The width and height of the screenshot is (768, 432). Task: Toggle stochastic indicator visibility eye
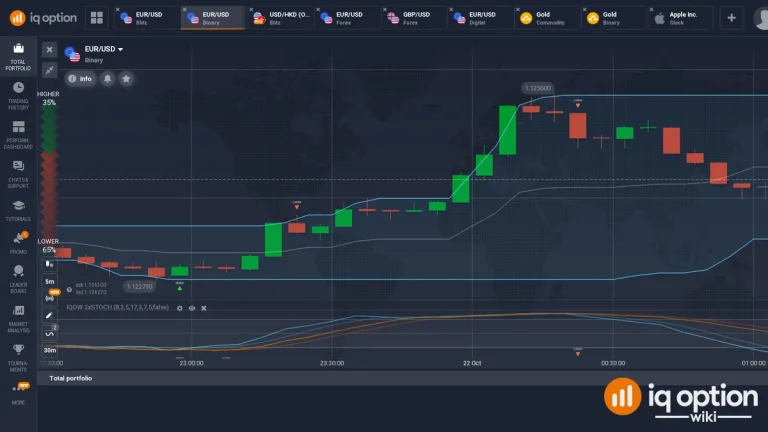point(192,308)
